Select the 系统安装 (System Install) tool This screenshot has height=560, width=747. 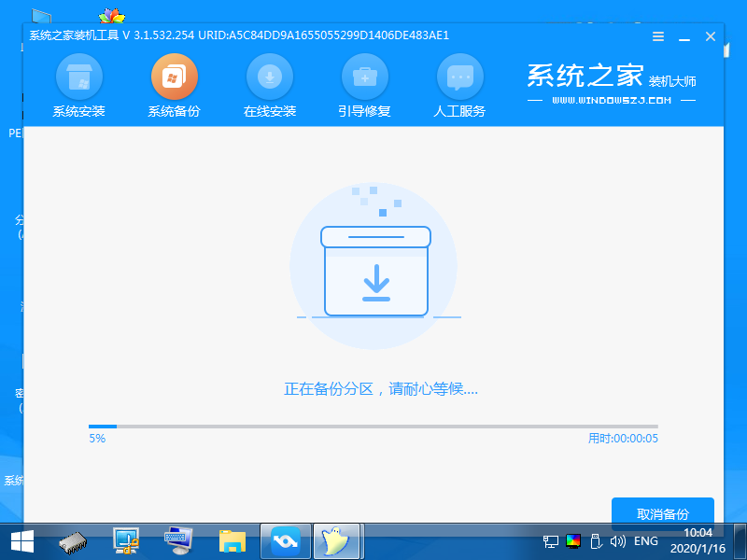point(79,86)
